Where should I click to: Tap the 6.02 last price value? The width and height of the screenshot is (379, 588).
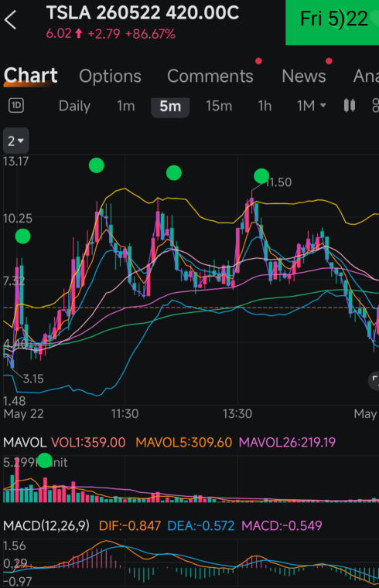coord(59,34)
